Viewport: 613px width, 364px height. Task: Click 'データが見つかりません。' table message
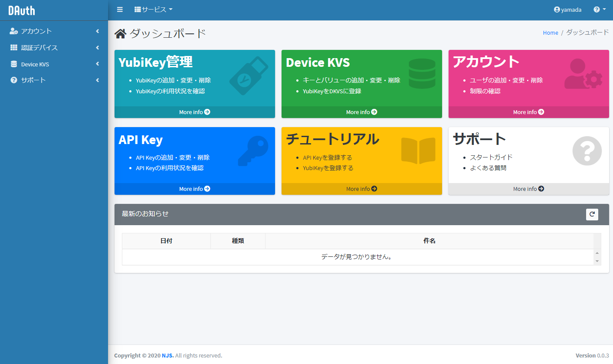[x=357, y=257]
